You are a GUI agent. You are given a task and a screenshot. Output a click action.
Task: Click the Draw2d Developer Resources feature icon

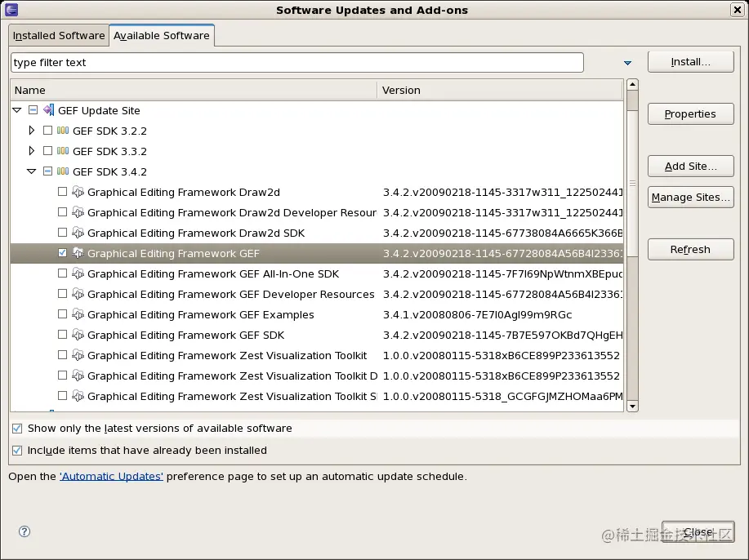pyautogui.click(x=78, y=212)
